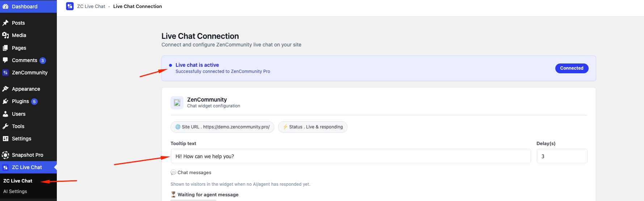This screenshot has height=201, width=644.
Task: Click the globe icon in Site URL chip
Action: click(x=178, y=127)
